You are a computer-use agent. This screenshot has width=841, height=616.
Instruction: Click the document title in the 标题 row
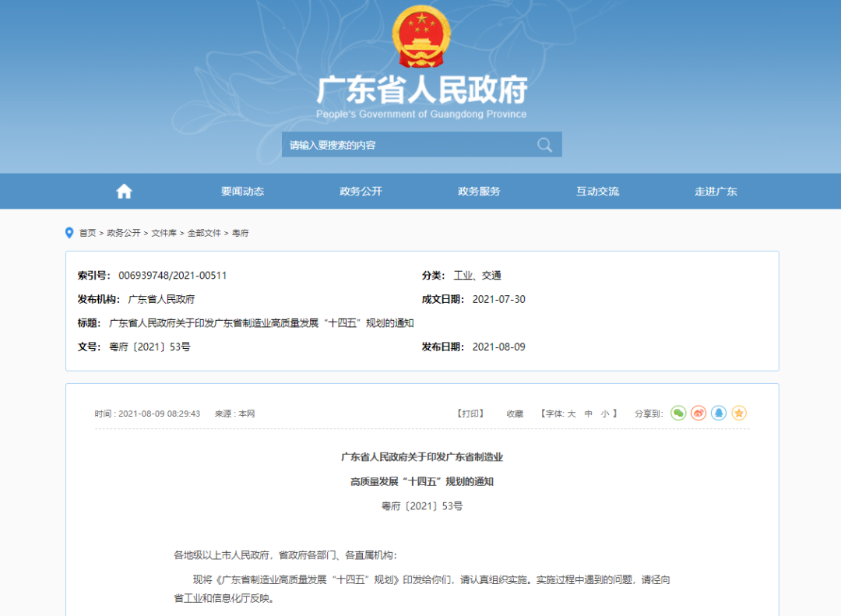pyautogui.click(x=261, y=323)
